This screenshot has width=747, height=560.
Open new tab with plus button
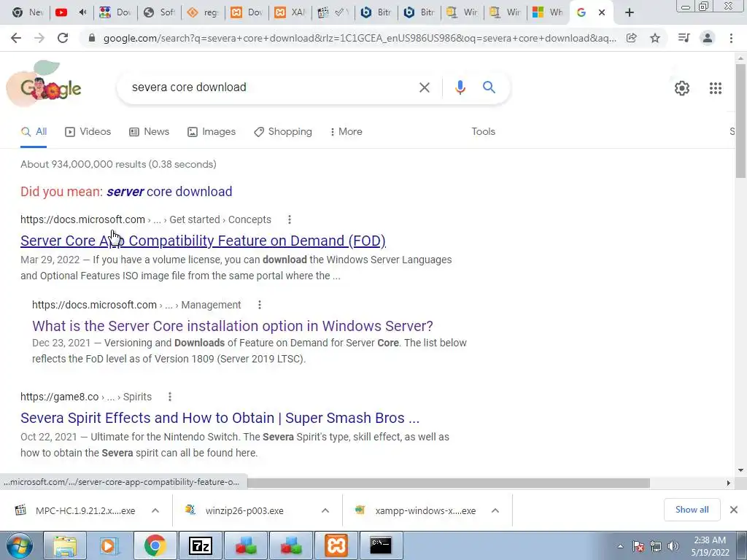pos(629,12)
